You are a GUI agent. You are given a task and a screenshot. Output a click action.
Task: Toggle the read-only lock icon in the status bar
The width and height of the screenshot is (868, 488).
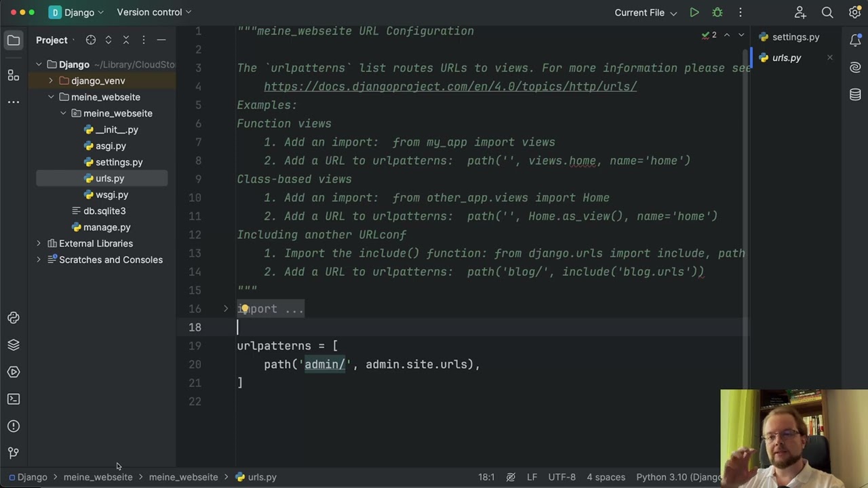511,477
